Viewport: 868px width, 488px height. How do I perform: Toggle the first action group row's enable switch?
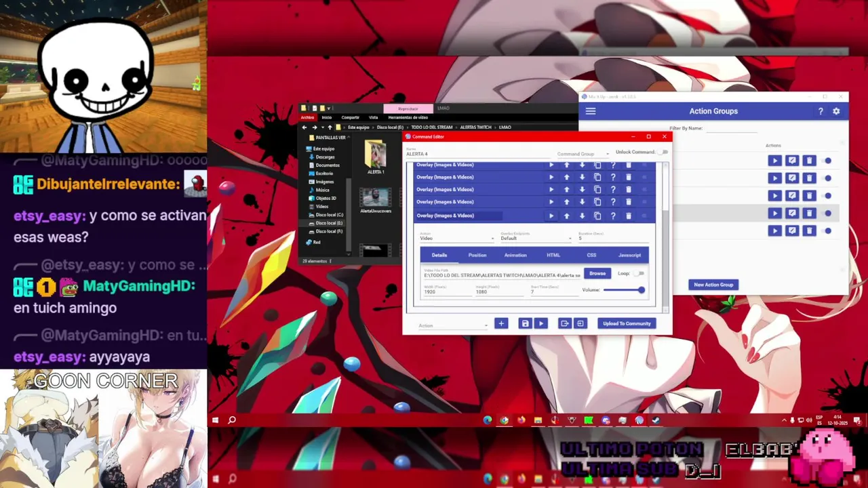(828, 161)
